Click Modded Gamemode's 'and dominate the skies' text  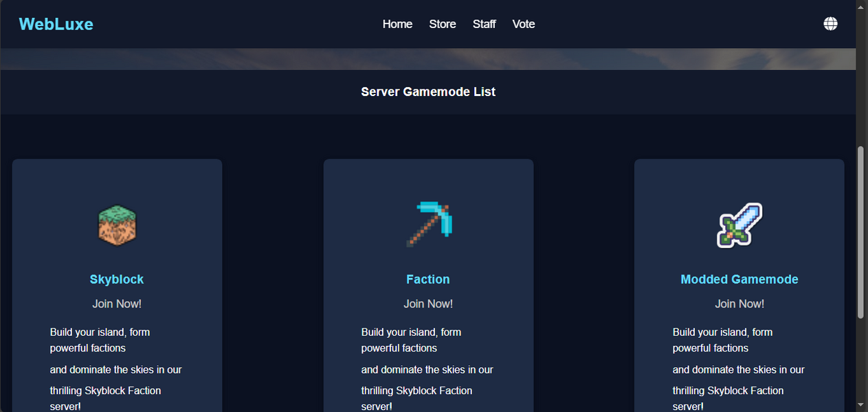coord(739,369)
